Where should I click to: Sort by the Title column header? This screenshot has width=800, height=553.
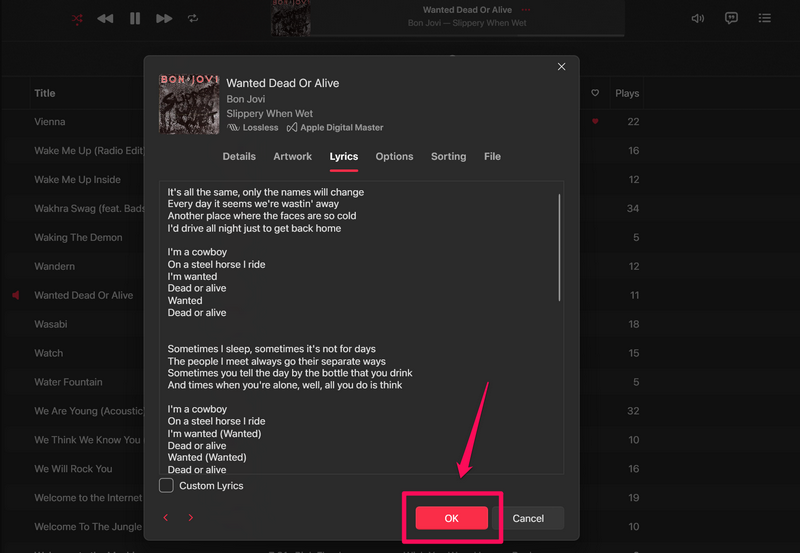coord(44,93)
